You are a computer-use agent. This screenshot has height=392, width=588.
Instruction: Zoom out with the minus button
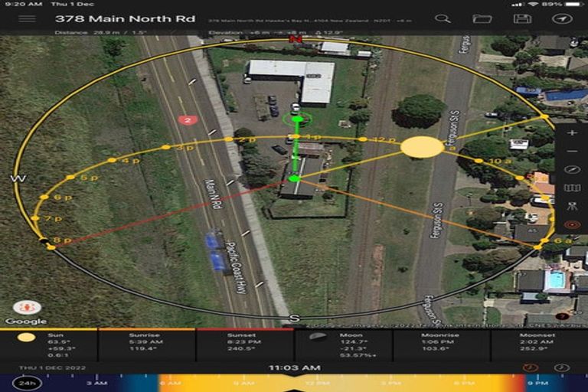pos(571,151)
